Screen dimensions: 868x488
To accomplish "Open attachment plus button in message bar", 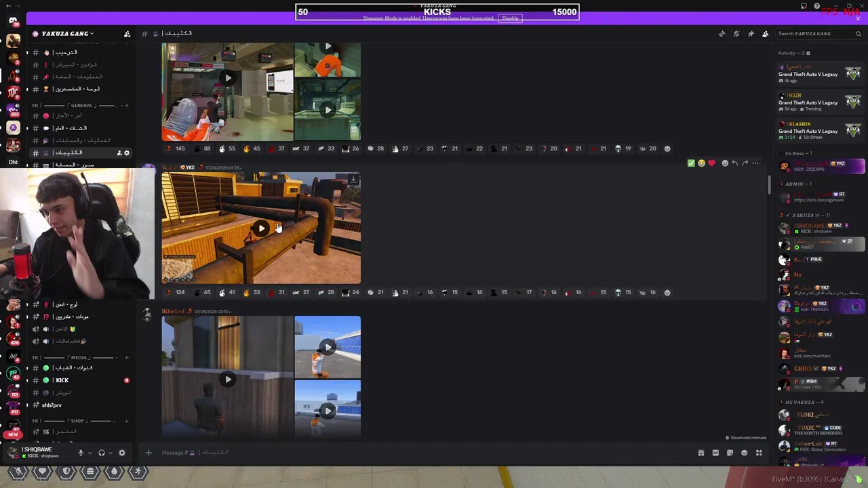I will point(149,453).
